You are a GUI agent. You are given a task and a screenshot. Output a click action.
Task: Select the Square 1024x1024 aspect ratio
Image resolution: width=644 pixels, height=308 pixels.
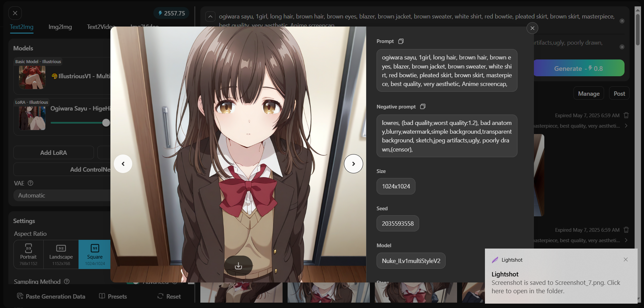pos(95,254)
